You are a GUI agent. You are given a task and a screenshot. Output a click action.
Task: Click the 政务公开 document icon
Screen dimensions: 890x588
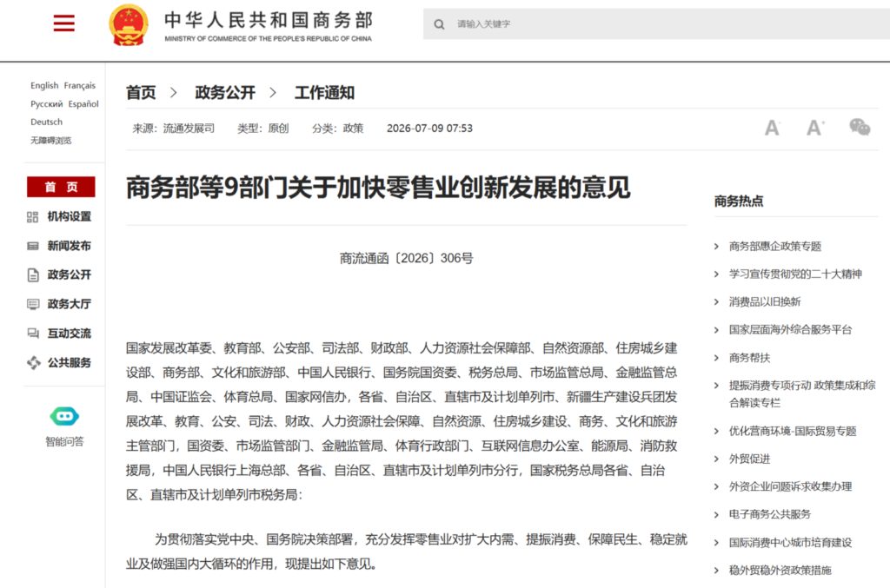[x=33, y=275]
